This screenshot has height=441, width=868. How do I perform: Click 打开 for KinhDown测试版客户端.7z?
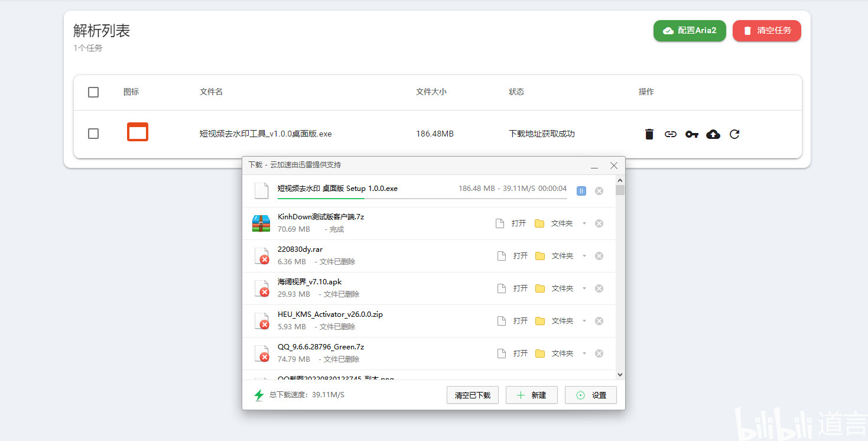tap(512, 223)
